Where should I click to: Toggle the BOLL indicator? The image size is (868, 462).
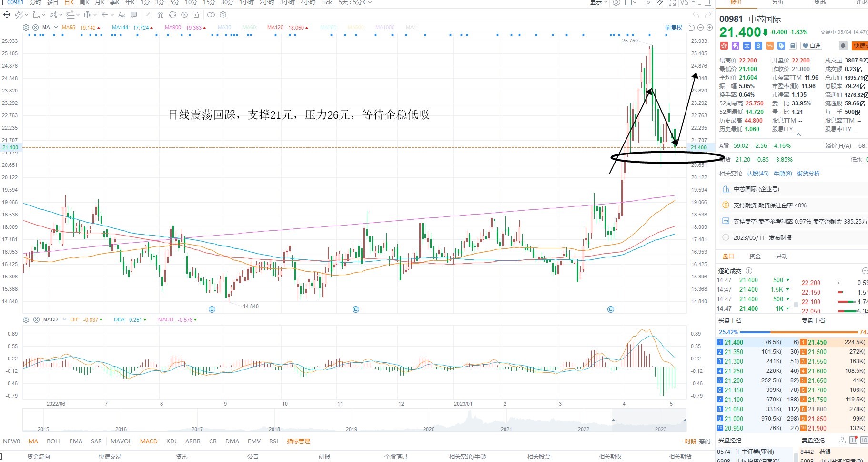click(x=54, y=441)
